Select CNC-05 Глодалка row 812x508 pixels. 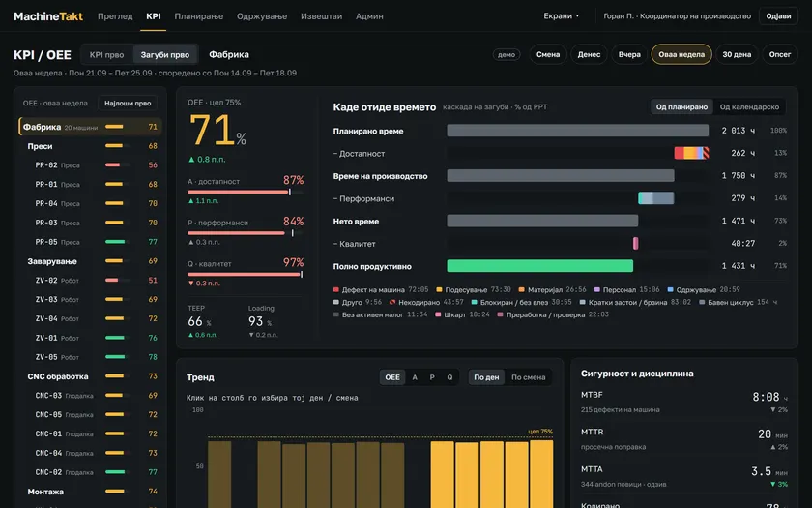(90, 415)
